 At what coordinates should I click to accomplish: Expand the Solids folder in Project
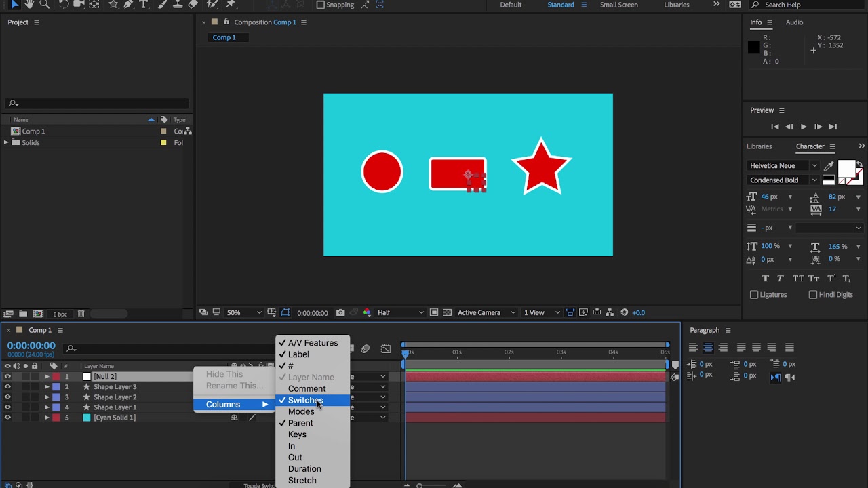pos(6,142)
